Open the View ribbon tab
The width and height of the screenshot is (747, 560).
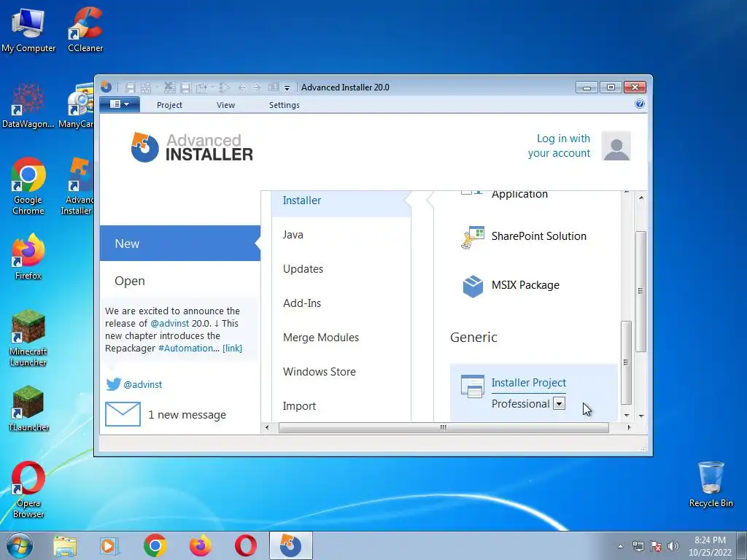coord(225,105)
